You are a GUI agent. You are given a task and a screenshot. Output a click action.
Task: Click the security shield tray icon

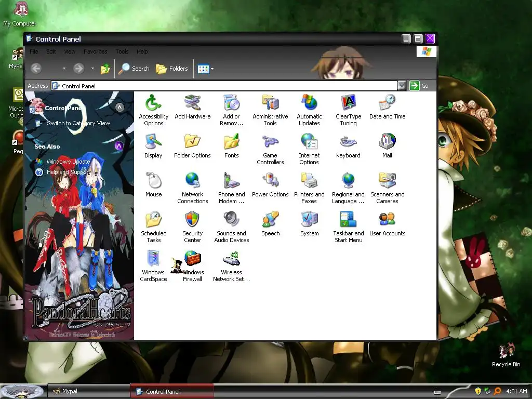[478, 391]
